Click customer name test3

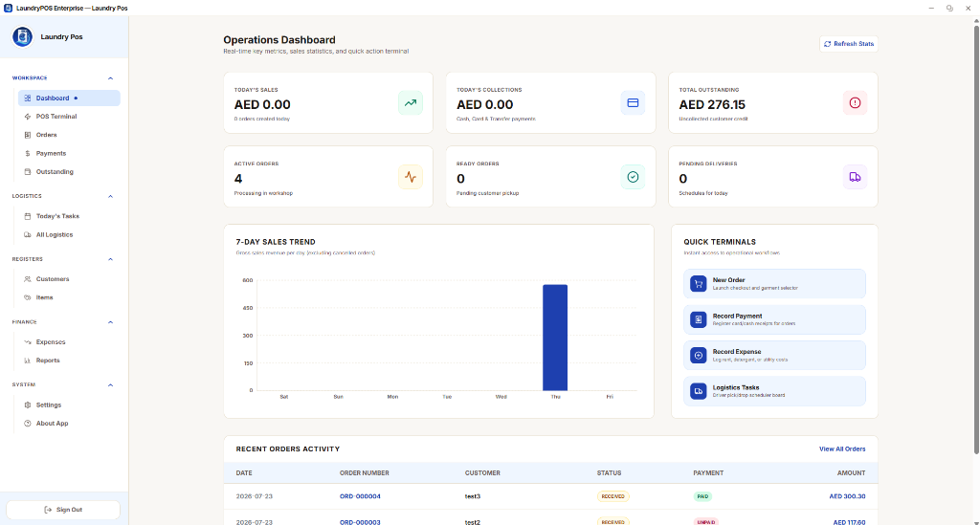pos(473,497)
